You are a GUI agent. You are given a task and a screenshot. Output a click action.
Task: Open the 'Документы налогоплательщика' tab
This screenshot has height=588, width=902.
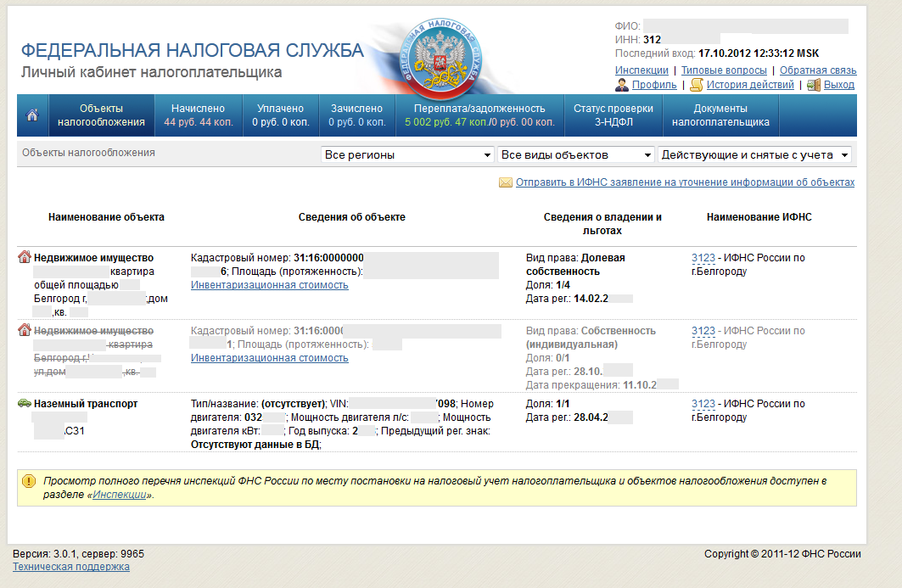coord(720,115)
